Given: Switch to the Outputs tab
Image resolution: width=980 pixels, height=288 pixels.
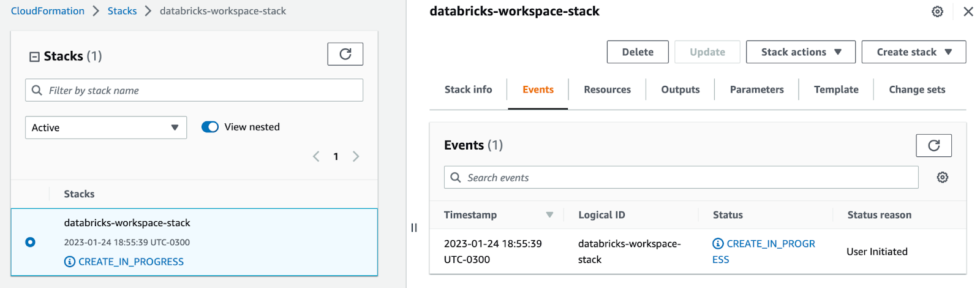Looking at the screenshot, I should tap(680, 89).
